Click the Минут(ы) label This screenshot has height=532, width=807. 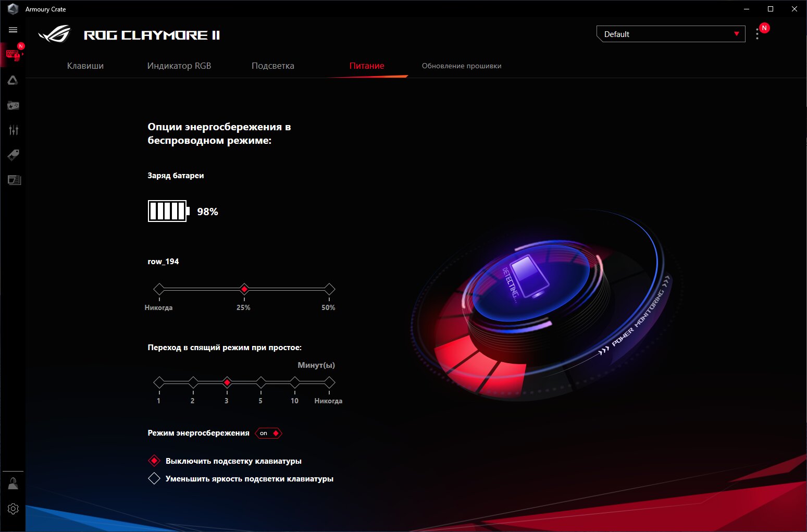click(x=316, y=365)
